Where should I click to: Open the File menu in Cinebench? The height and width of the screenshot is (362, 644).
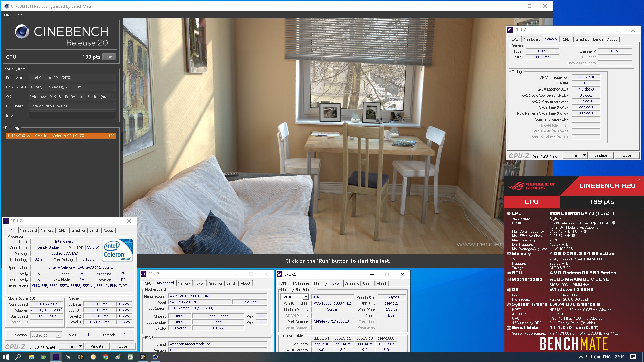[x=7, y=15]
